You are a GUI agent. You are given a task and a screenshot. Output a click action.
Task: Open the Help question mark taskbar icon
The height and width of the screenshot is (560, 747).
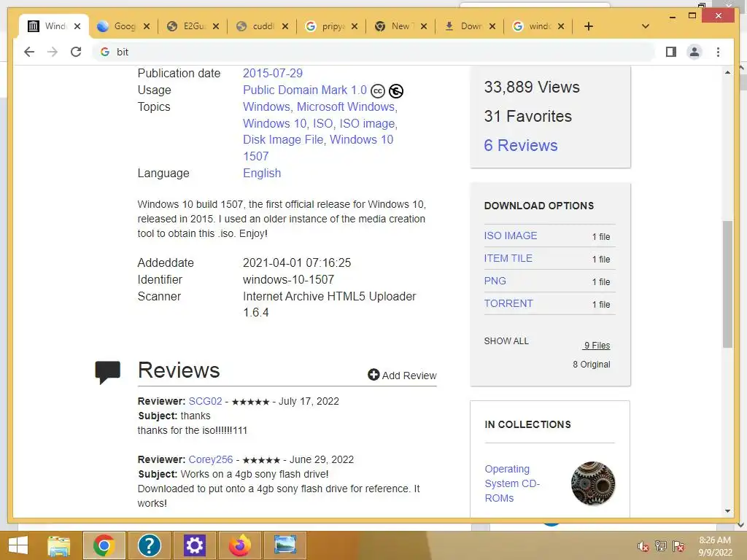pos(149,545)
